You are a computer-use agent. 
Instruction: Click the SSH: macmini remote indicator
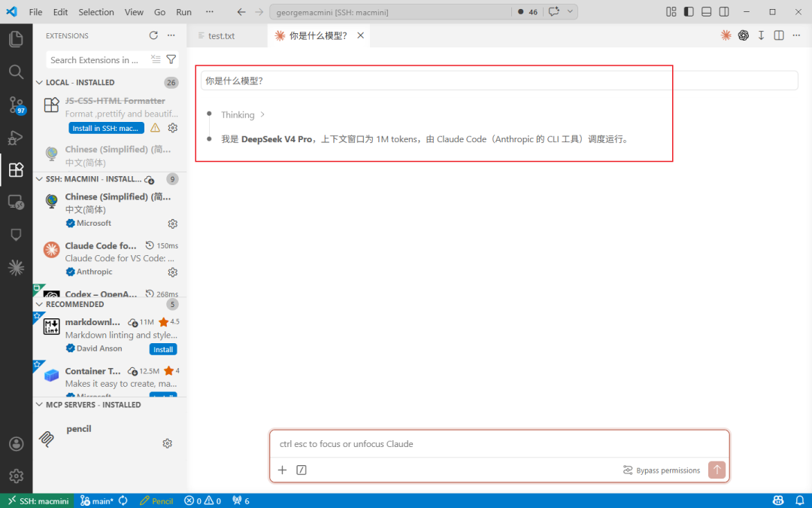(38, 500)
